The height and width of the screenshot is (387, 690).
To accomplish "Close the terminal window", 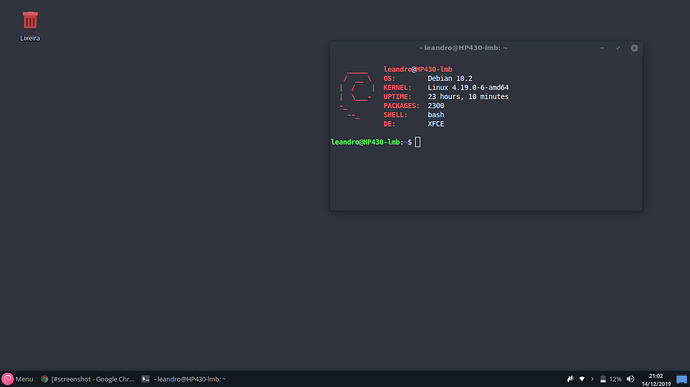I will click(x=634, y=48).
